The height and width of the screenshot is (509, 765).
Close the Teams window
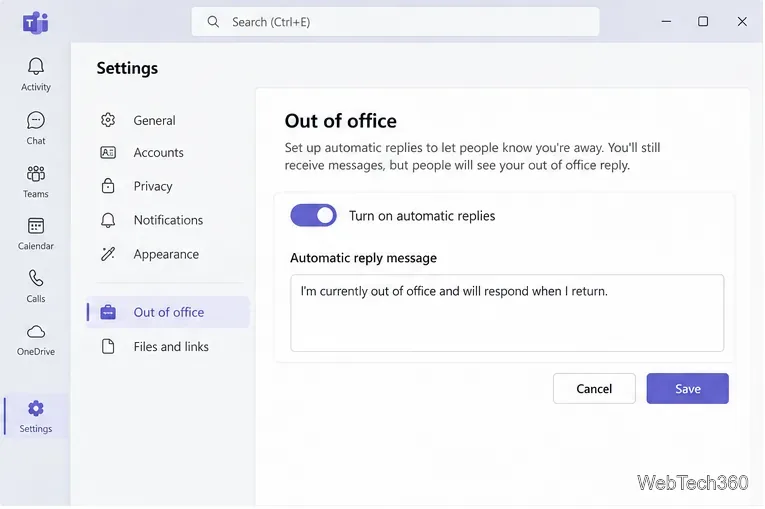click(x=742, y=21)
